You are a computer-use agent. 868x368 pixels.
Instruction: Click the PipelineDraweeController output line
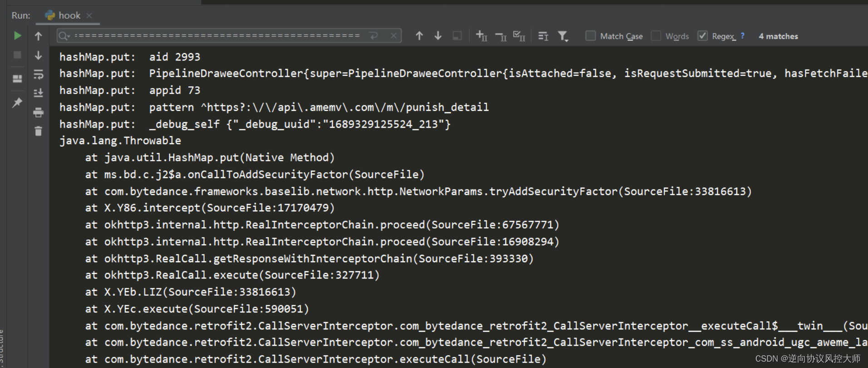(x=463, y=74)
